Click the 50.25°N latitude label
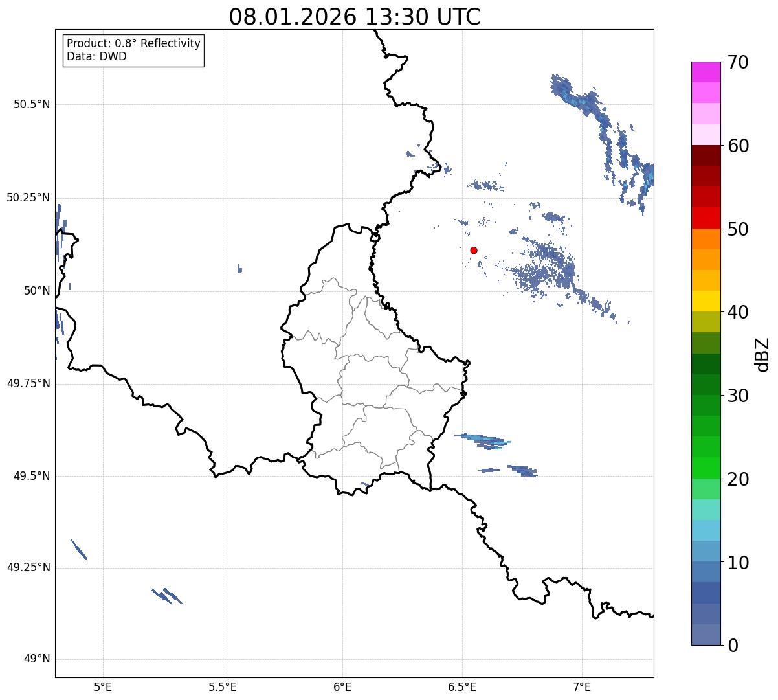This screenshot has height=700, width=778. coord(28,198)
